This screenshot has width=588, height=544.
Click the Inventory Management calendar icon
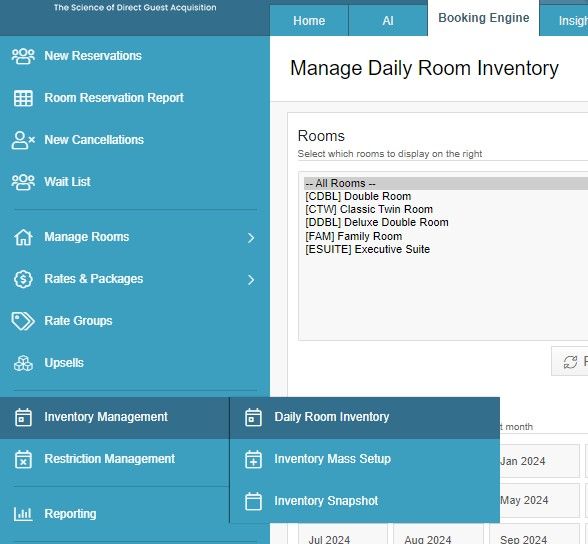pyautogui.click(x=23, y=417)
